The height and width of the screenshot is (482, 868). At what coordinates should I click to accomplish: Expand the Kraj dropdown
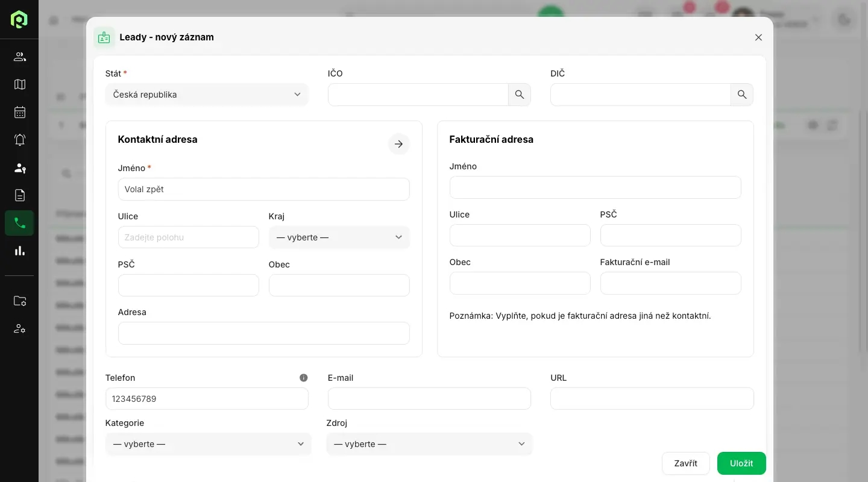tap(339, 237)
